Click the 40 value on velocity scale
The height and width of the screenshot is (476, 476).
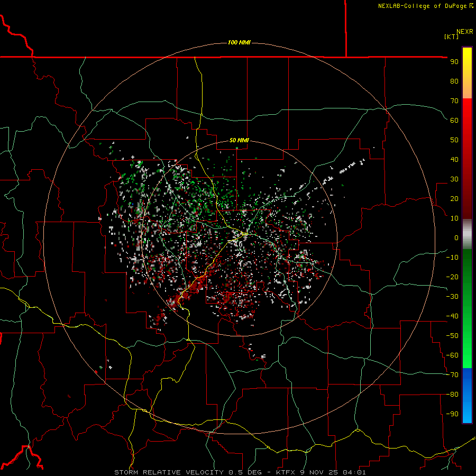click(x=454, y=160)
